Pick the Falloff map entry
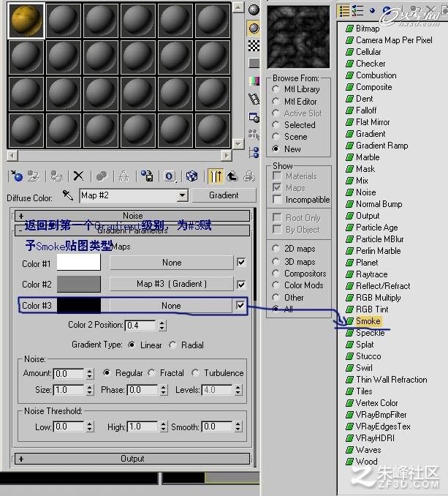Screen dimensions: 448x496 [366, 110]
